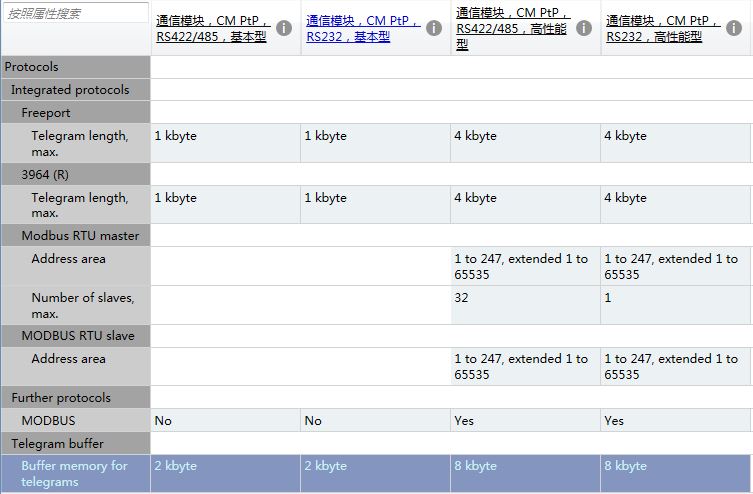Screen dimensions: 753x494
Task: Collapse the Freeport subsection
Action: (x=46, y=113)
